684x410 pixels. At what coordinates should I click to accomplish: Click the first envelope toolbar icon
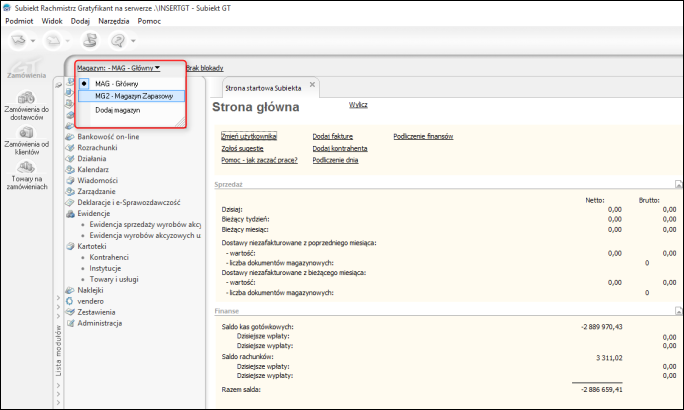click(x=21, y=41)
